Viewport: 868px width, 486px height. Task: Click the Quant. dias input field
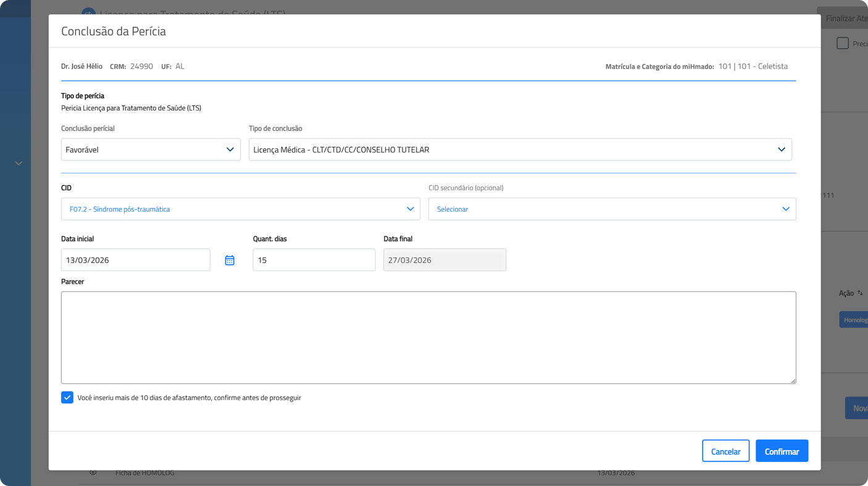[314, 261]
